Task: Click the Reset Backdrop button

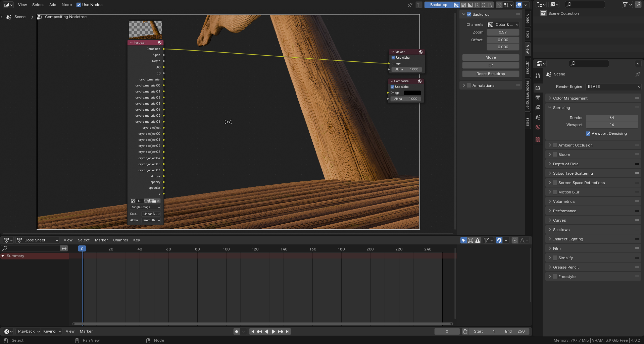Action: point(491,74)
